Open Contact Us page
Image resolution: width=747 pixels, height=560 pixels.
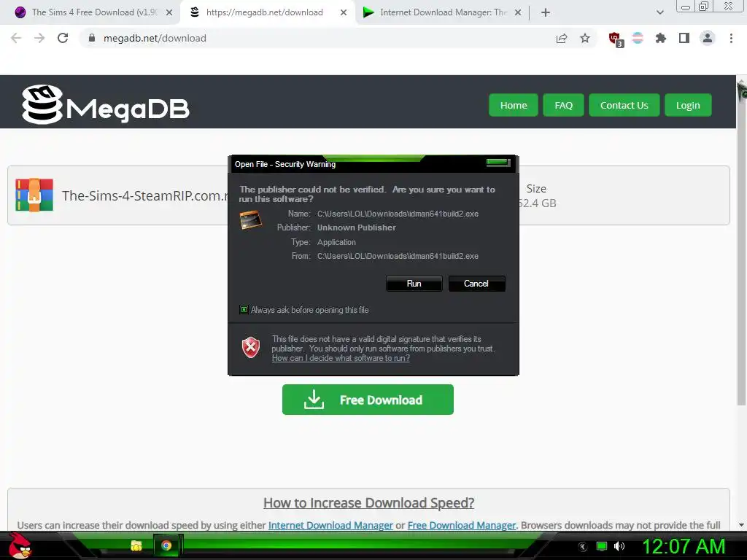tap(624, 105)
